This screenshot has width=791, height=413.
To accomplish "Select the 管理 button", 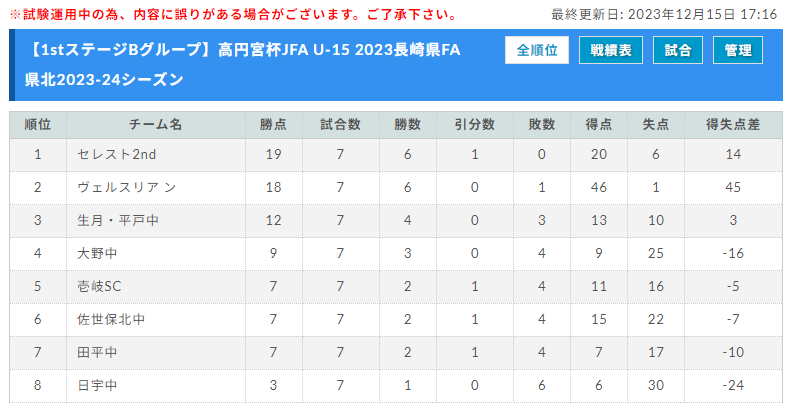I will [738, 50].
